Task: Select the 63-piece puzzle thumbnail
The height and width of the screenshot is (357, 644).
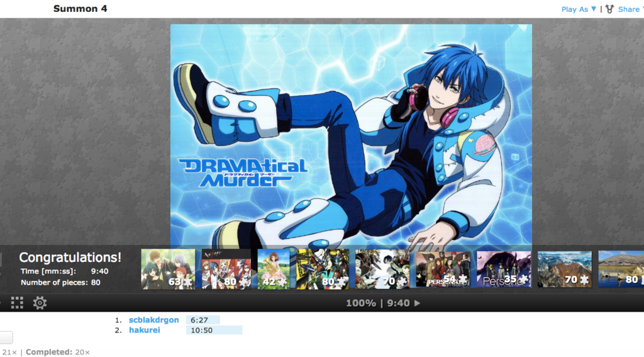Action: pos(168,269)
